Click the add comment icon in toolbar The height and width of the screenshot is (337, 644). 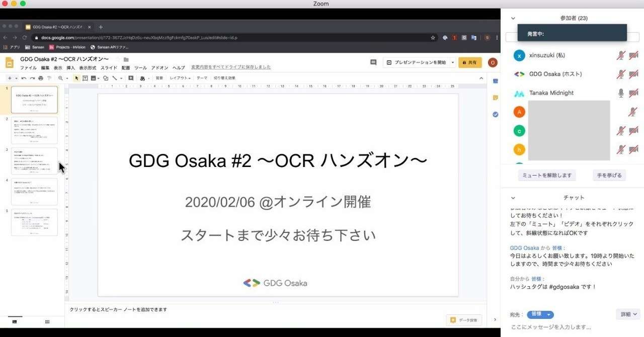point(131,78)
